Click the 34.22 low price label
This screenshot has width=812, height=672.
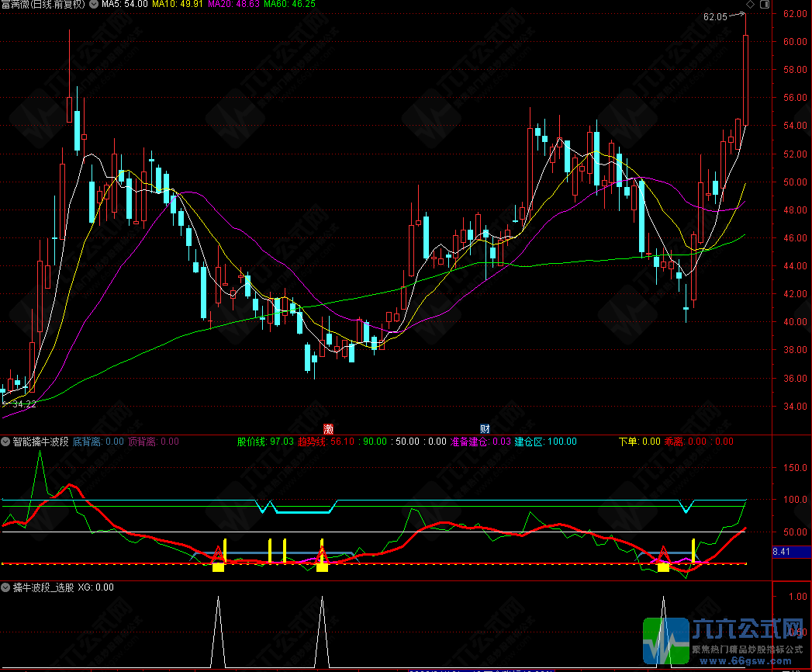point(24,404)
